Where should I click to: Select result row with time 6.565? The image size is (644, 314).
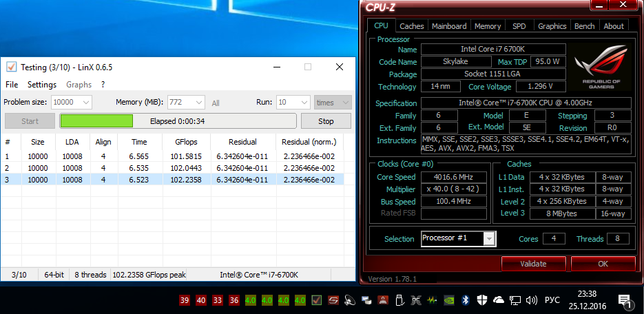(x=172, y=156)
